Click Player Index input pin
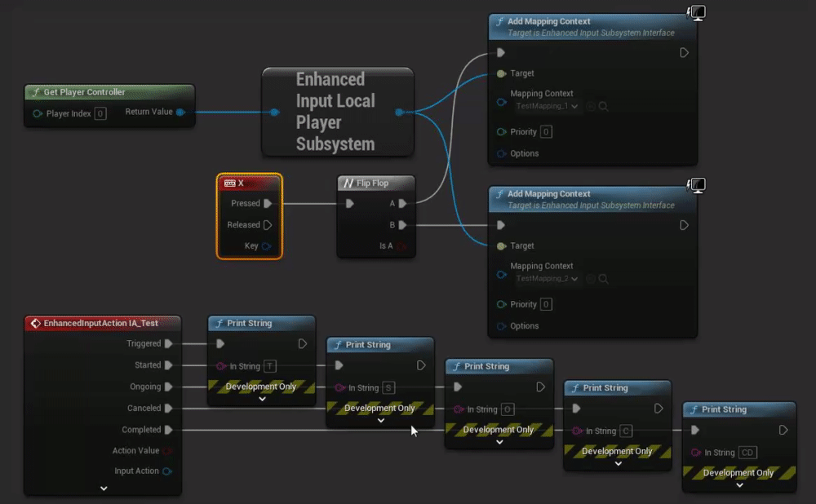Viewport: 816px width, 504px height. click(x=37, y=113)
